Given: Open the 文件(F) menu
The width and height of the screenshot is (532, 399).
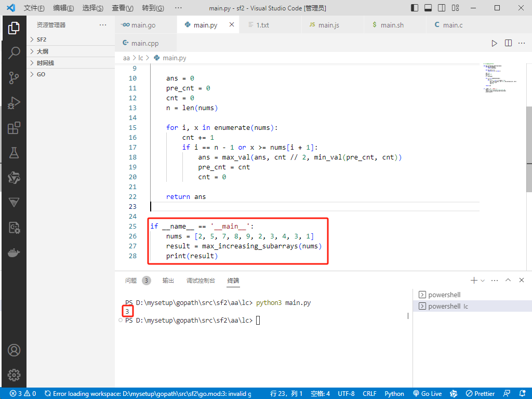Looking at the screenshot, I should [x=34, y=8].
